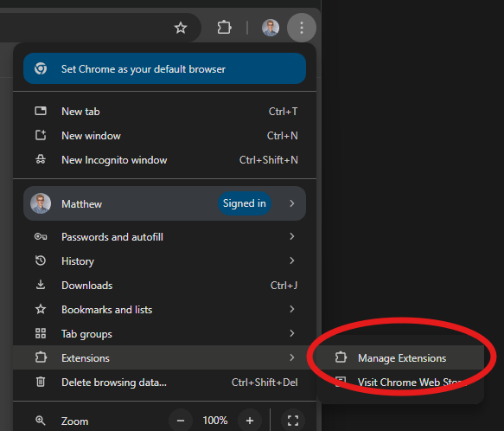Close the three-dot Chrome menu button
This screenshot has height=431, width=504.
(x=302, y=28)
